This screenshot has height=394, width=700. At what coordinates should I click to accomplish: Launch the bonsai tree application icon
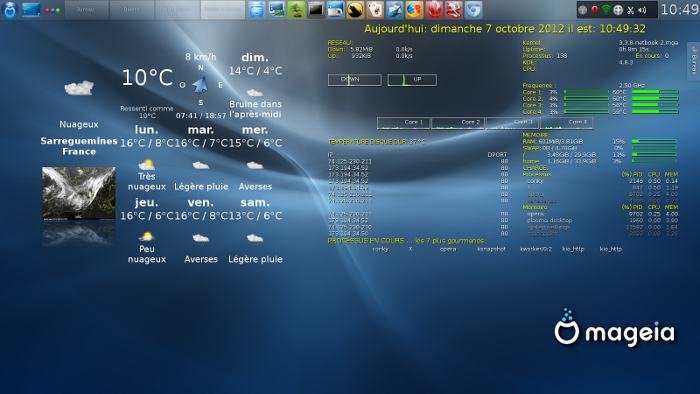296,10
